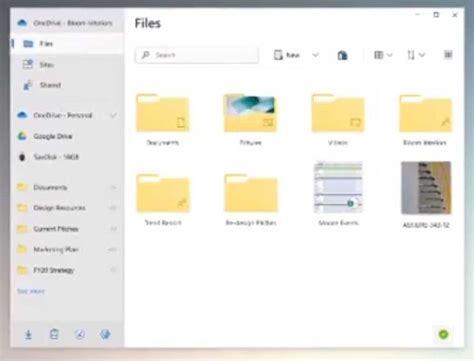Open the Files section in the sidebar
Screen dimensions: 474x361
point(67,44)
